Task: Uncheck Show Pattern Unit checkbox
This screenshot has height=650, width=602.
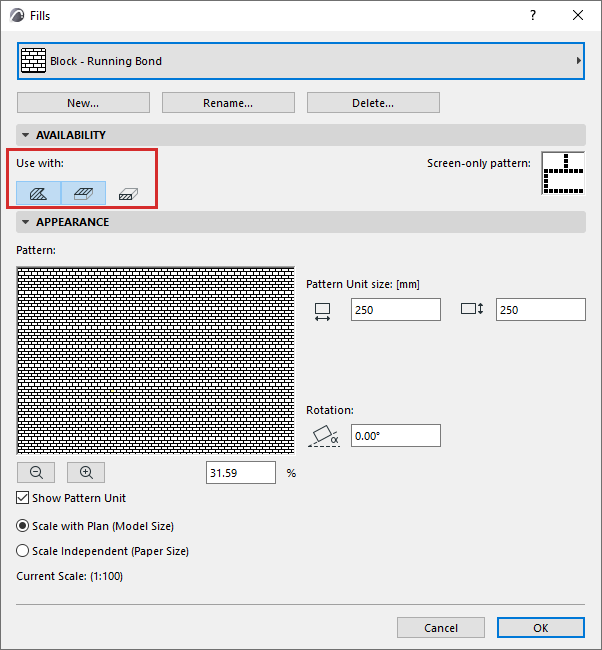Action: 22,498
